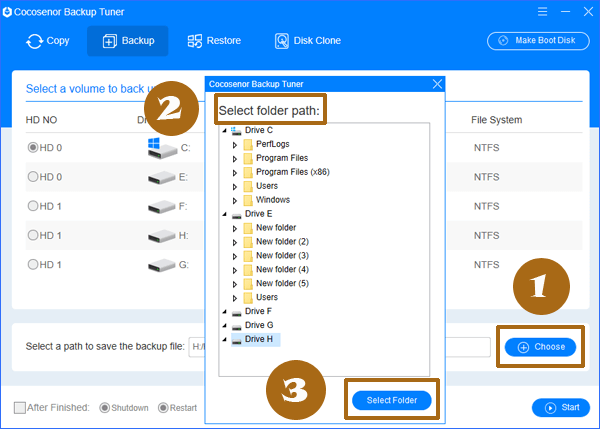Expand the PerfLogs folder node
The height and width of the screenshot is (429, 600).
click(235, 145)
